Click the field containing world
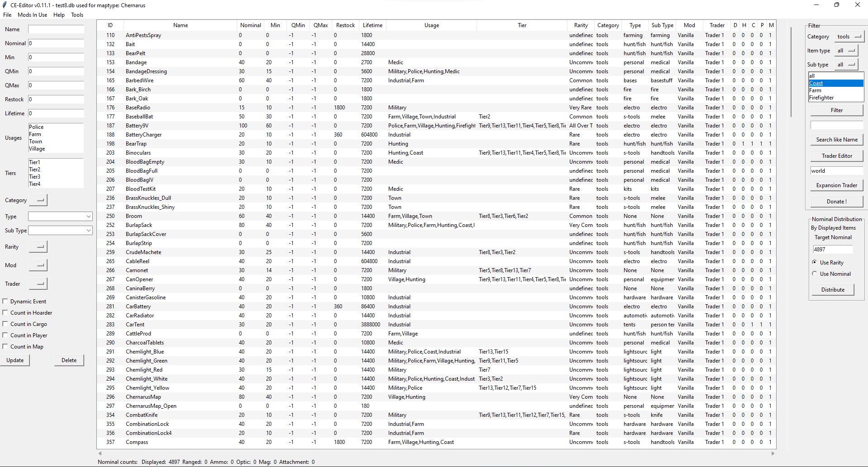The image size is (868, 467). tap(837, 171)
